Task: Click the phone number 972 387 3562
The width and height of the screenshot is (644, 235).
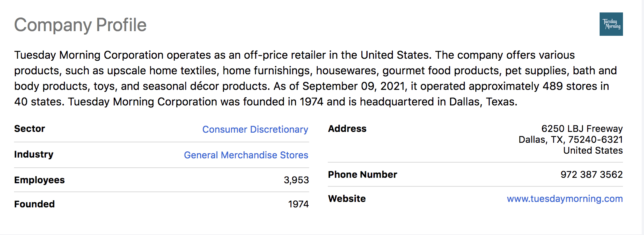Action: pyautogui.click(x=591, y=175)
